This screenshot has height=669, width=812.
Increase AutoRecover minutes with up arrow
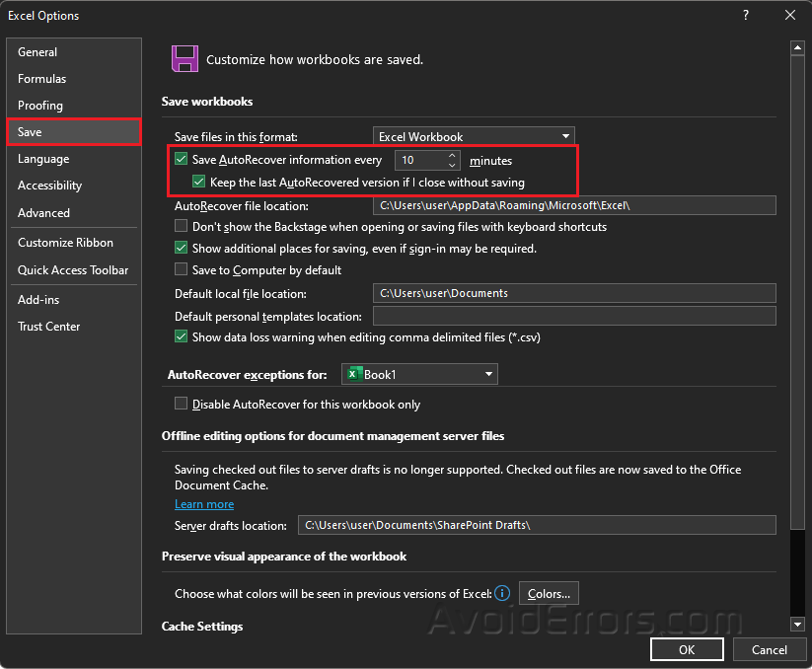coord(452,155)
